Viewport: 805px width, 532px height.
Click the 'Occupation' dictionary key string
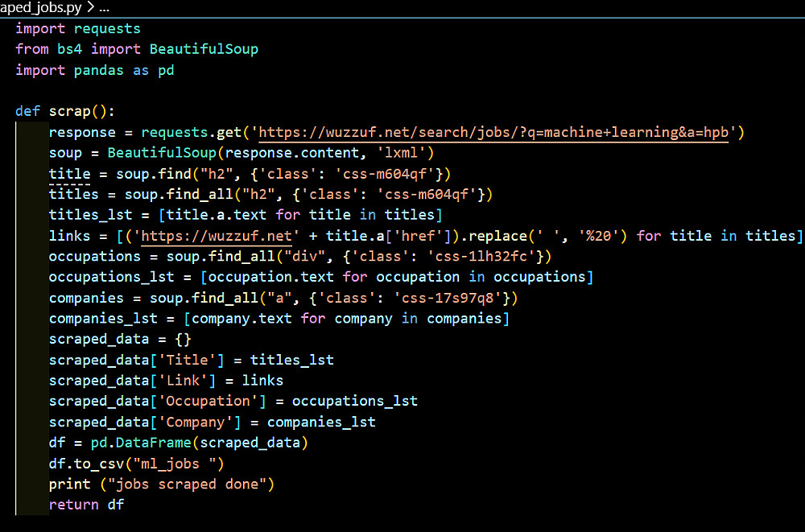point(208,401)
